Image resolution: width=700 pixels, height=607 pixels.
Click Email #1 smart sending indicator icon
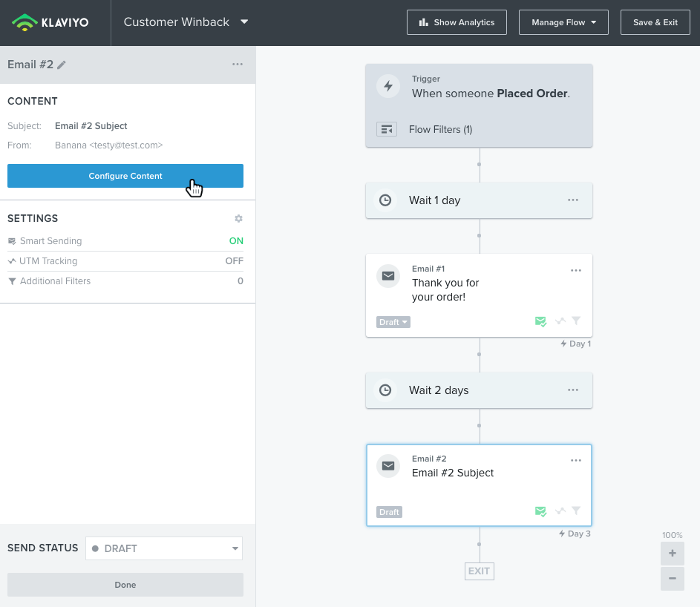pos(540,321)
